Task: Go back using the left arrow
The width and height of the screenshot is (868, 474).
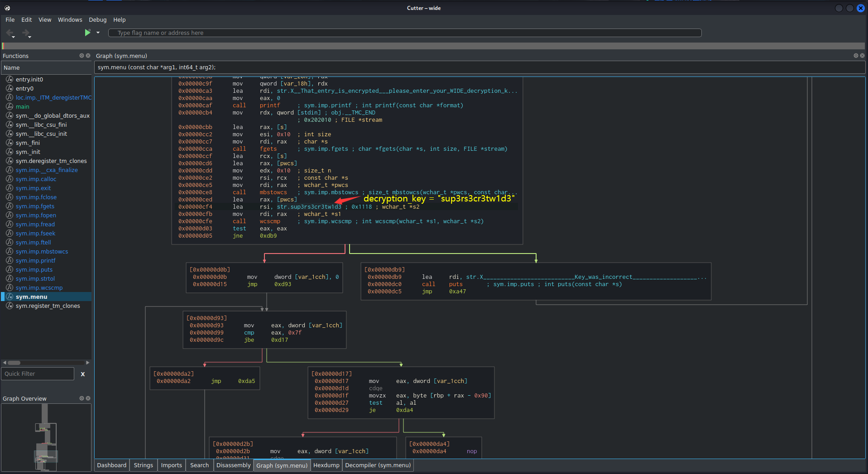Action: click(x=10, y=33)
